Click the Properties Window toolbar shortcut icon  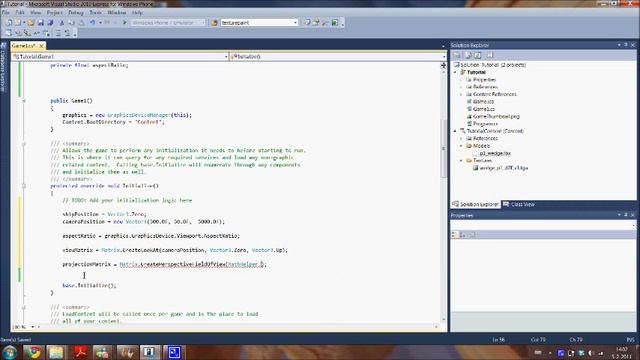tap(316, 23)
